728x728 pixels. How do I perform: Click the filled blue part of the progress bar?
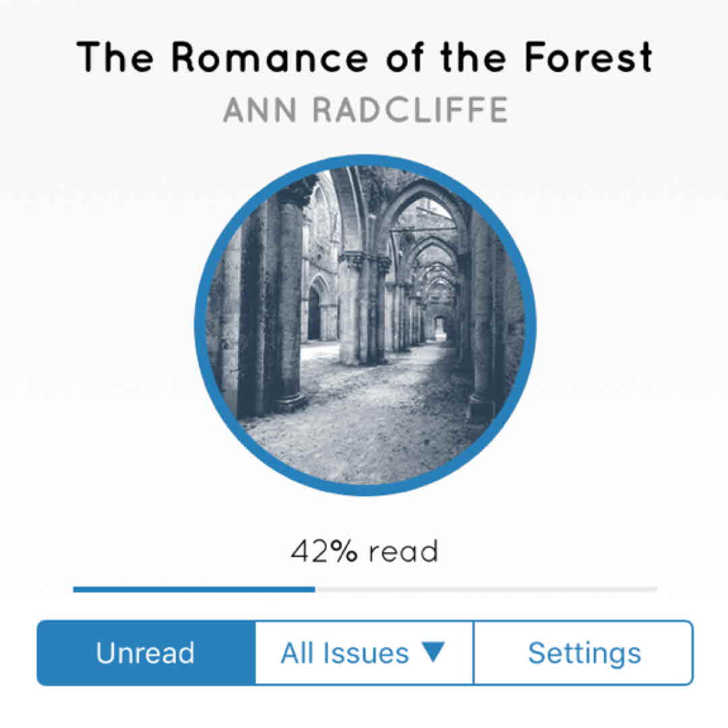coord(194,589)
